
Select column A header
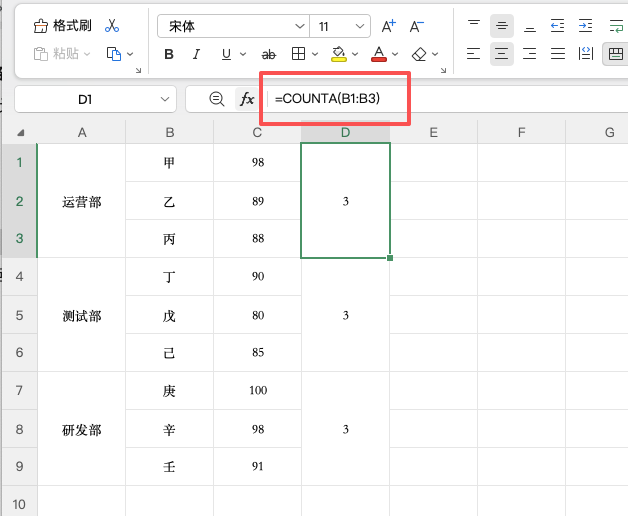82,132
